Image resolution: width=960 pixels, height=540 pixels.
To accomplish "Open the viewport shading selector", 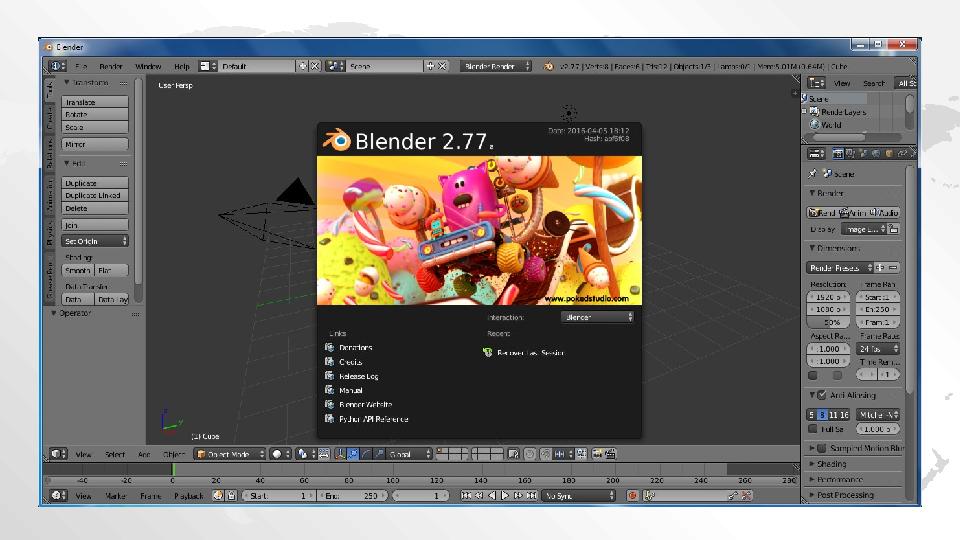I will [280, 454].
